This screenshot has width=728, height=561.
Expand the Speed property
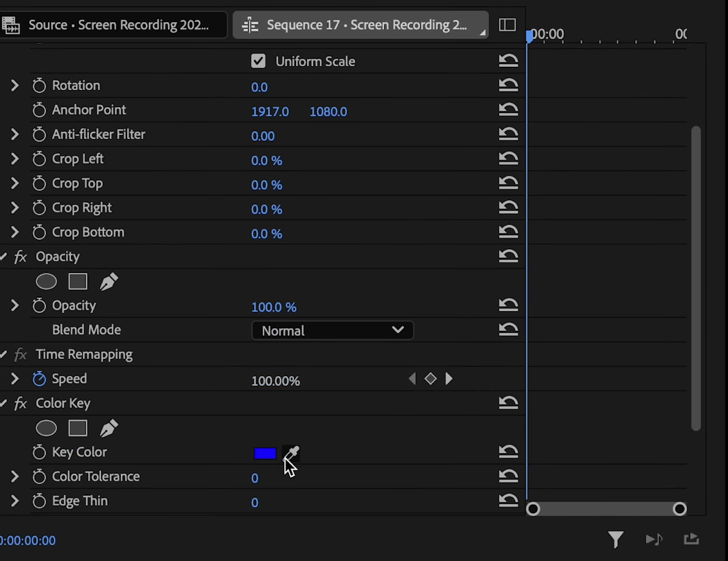tap(14, 378)
